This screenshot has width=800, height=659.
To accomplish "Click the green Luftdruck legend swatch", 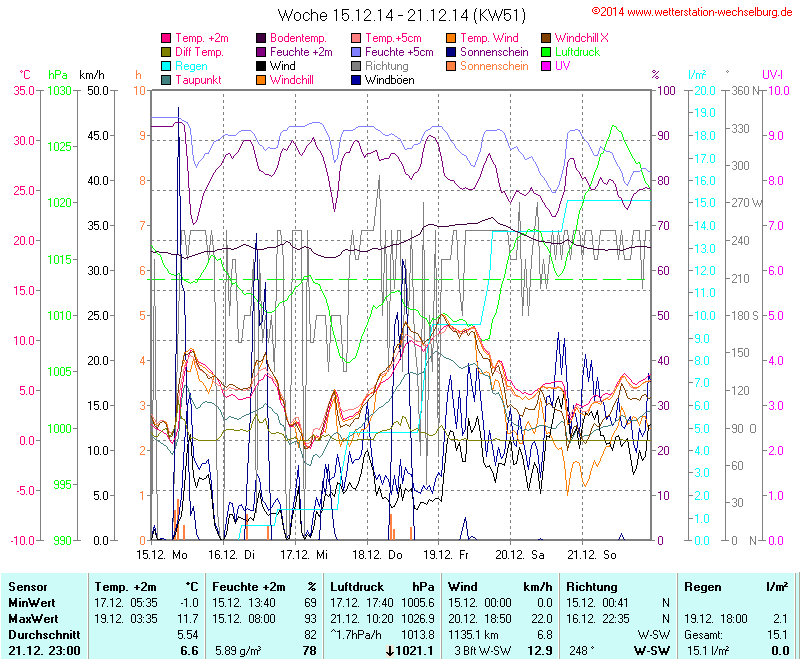I will pyautogui.click(x=546, y=52).
